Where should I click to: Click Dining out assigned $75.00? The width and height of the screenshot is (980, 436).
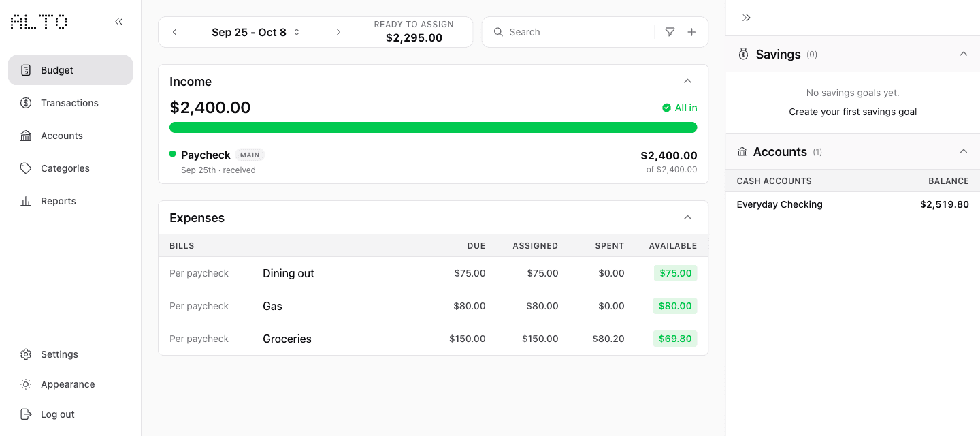point(542,273)
